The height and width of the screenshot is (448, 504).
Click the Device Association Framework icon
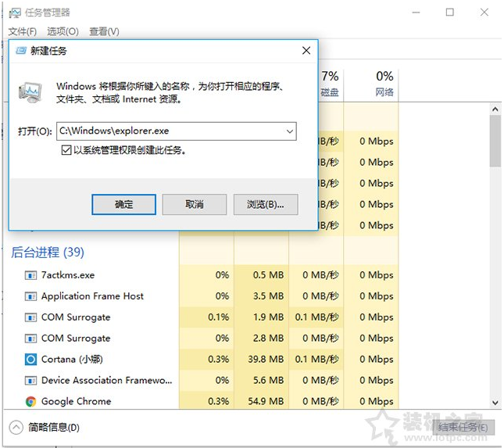tap(30, 381)
